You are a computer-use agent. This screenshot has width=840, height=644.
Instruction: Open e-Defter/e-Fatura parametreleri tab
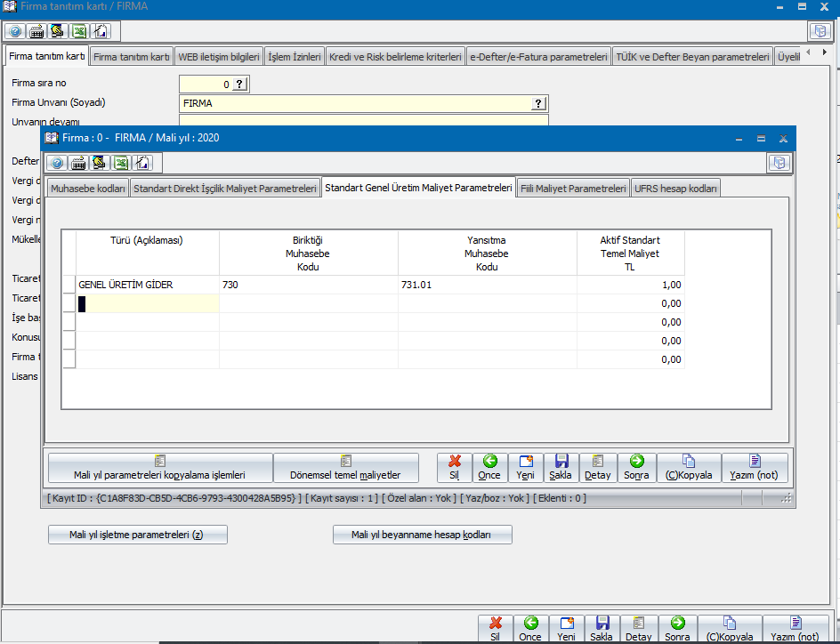(538, 57)
